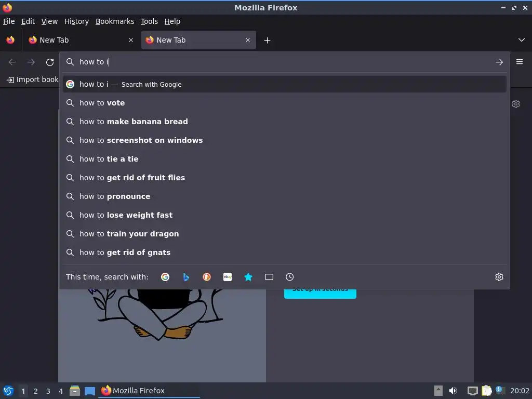
Task: Click the eject removable media tray icon
Action: tap(438, 391)
